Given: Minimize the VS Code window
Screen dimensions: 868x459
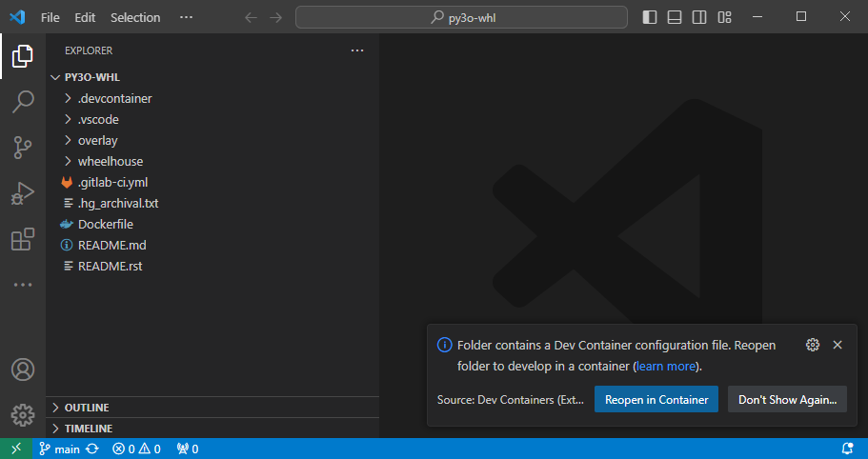Looking at the screenshot, I should 757,17.
